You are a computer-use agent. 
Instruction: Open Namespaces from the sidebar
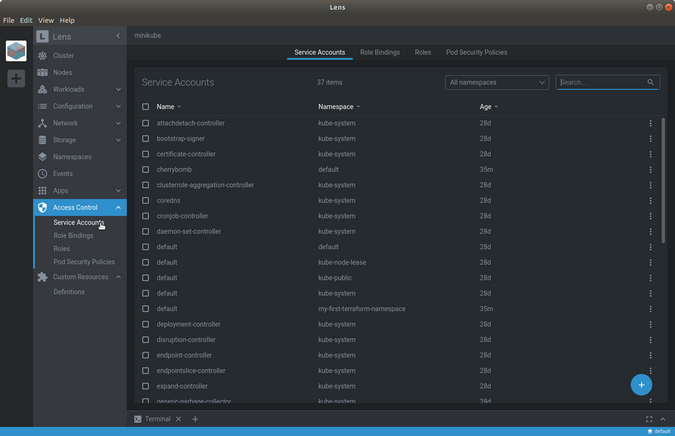pos(71,157)
